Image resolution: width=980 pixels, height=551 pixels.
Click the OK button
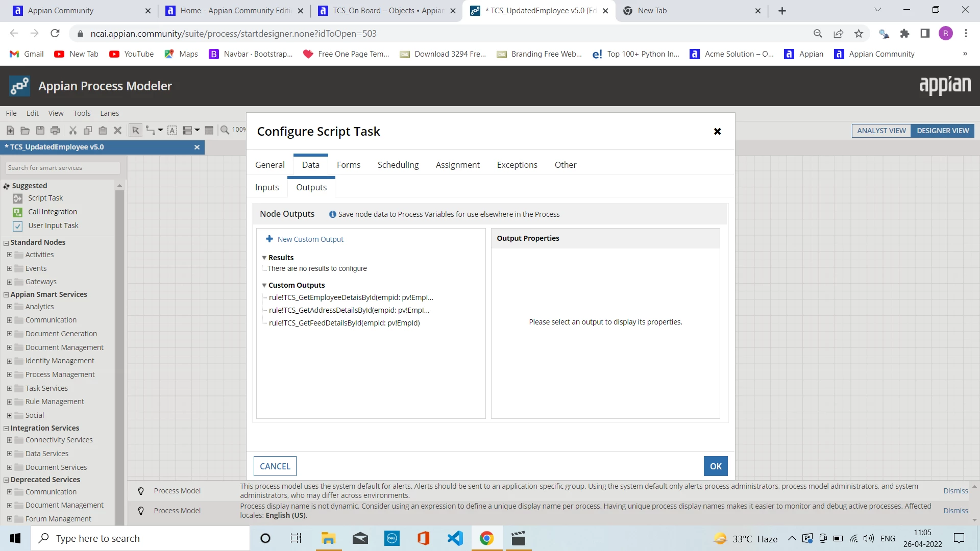pos(716,466)
